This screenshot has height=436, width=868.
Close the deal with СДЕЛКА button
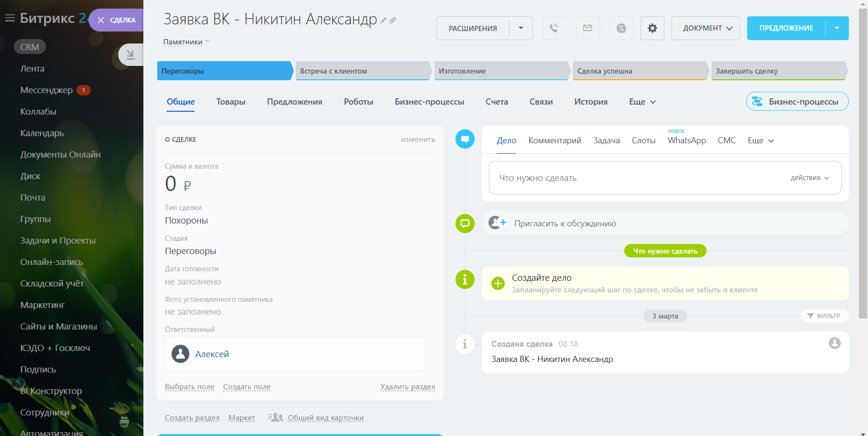point(116,20)
